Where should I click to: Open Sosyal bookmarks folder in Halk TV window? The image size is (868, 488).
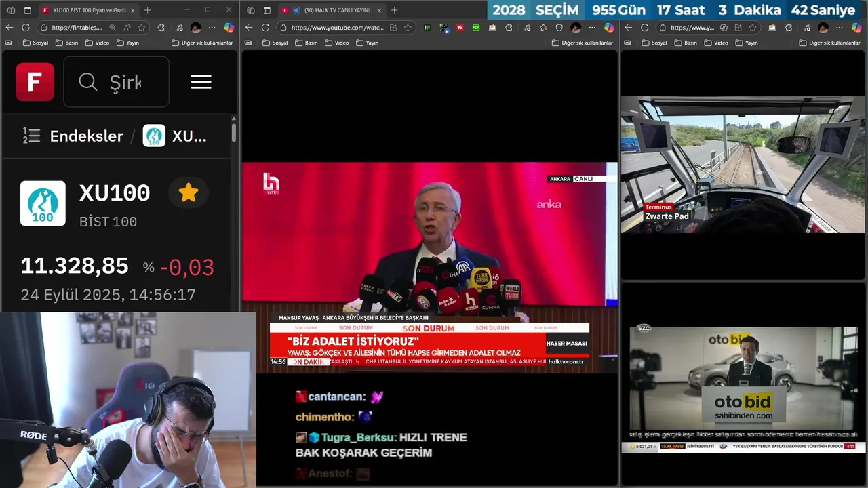[275, 43]
